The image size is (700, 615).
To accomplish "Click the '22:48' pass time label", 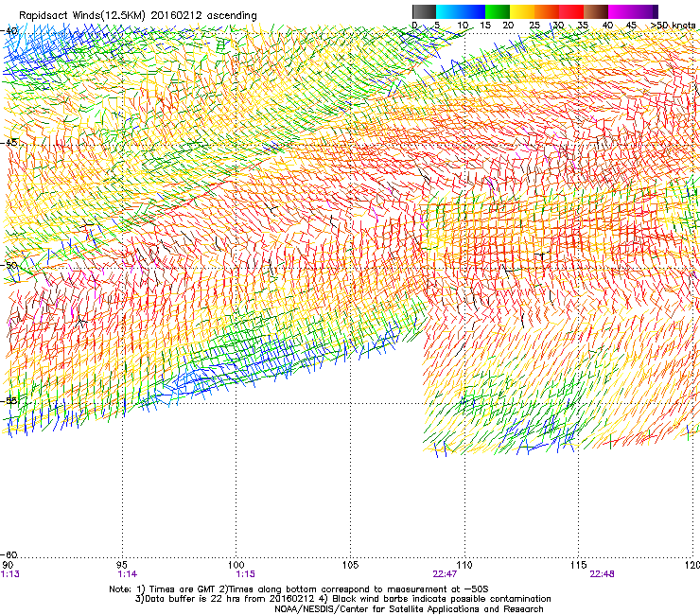I will tap(602, 574).
